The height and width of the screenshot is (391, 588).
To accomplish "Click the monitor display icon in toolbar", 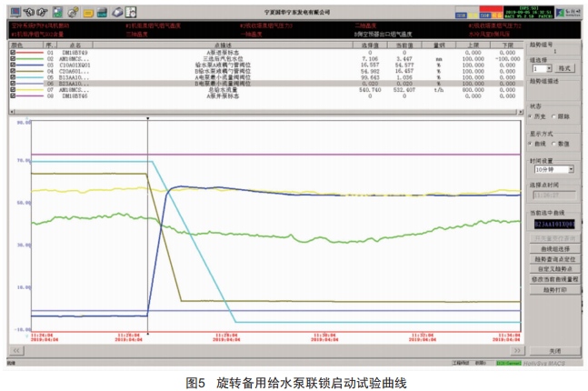I will pos(15,12).
